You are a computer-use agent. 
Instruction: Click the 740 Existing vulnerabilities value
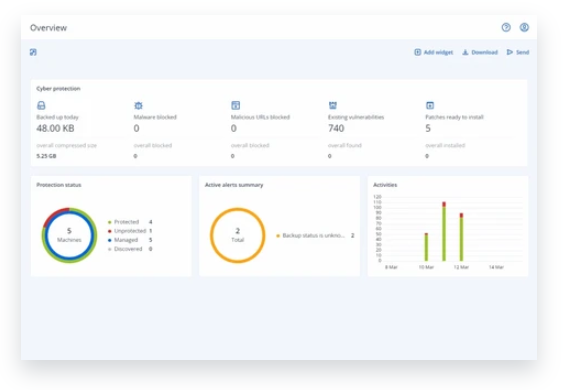pos(336,128)
